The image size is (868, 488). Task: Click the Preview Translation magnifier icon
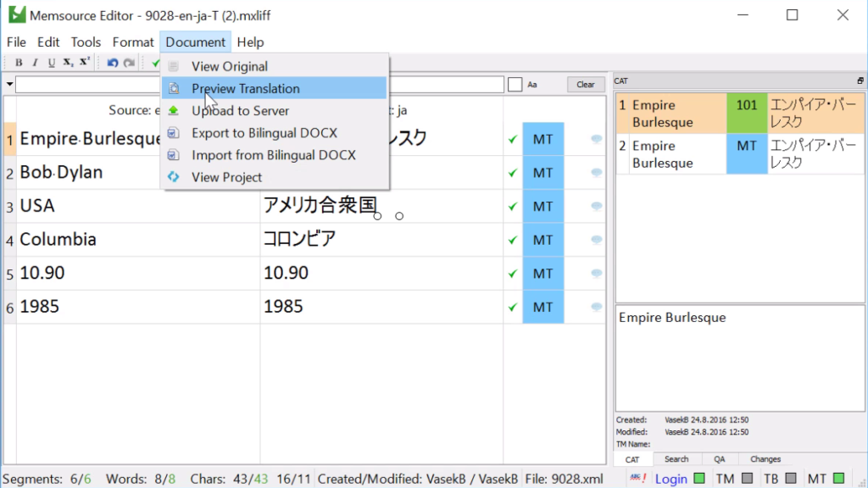coord(174,88)
